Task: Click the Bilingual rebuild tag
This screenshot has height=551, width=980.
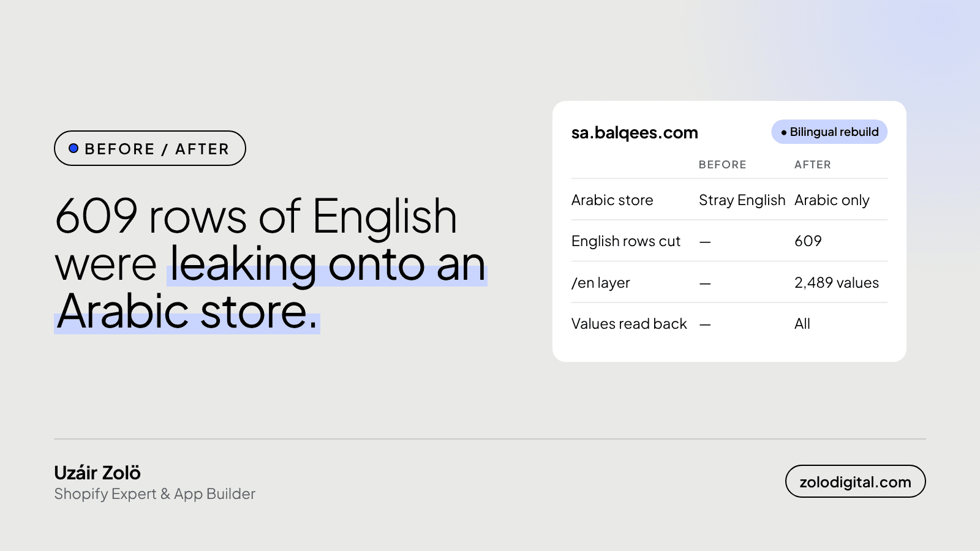Action: click(829, 132)
